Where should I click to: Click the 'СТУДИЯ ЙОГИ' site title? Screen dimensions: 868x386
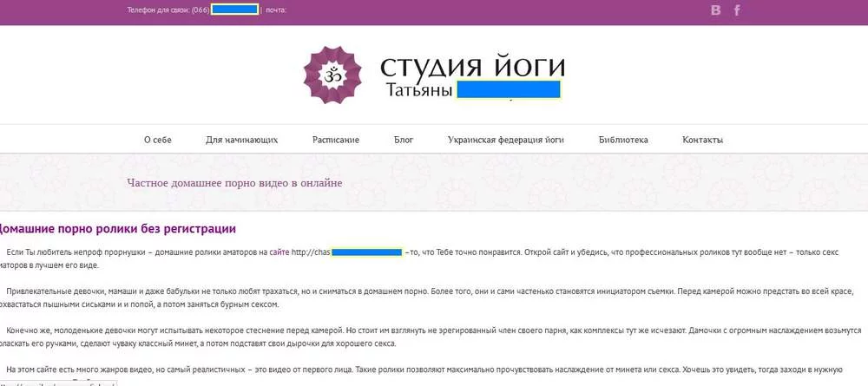[472, 67]
